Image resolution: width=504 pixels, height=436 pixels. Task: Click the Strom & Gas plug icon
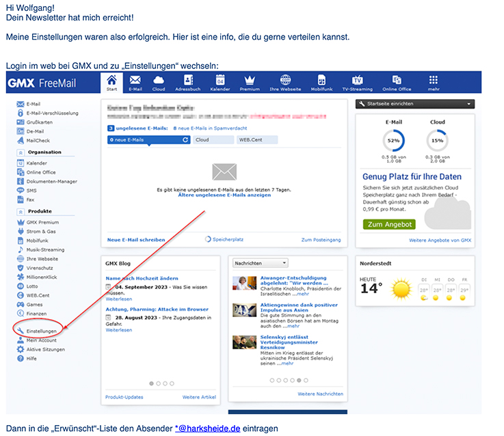coord(21,232)
